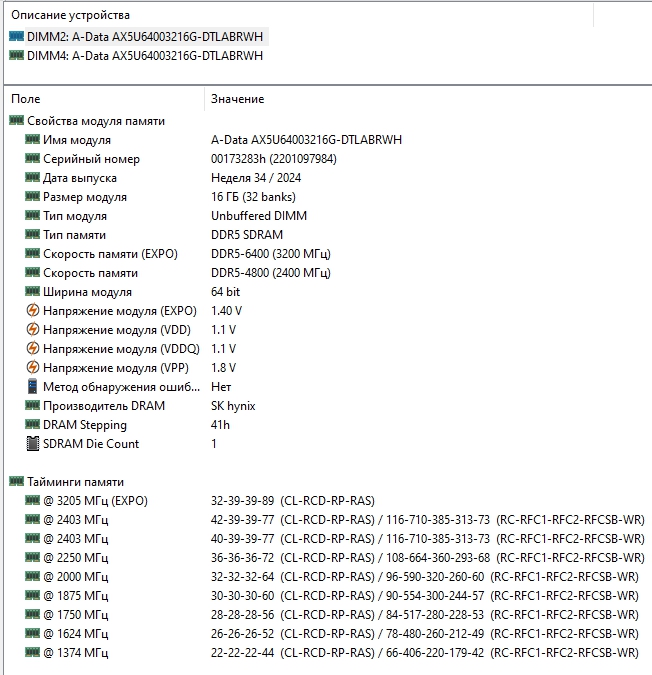The height and width of the screenshot is (675, 652).
Task: Select the DRAM Stepping value '41h'
Action: point(220,425)
